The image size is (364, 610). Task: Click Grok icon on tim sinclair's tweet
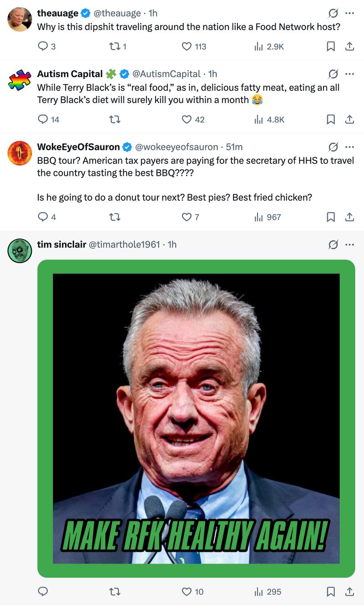[333, 245]
